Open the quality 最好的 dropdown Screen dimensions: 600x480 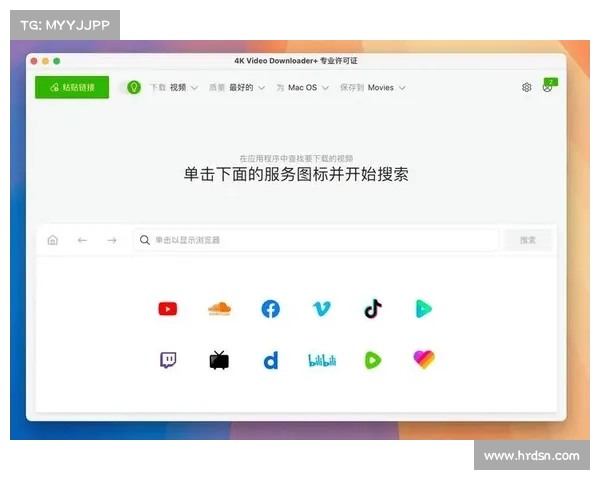click(237, 88)
